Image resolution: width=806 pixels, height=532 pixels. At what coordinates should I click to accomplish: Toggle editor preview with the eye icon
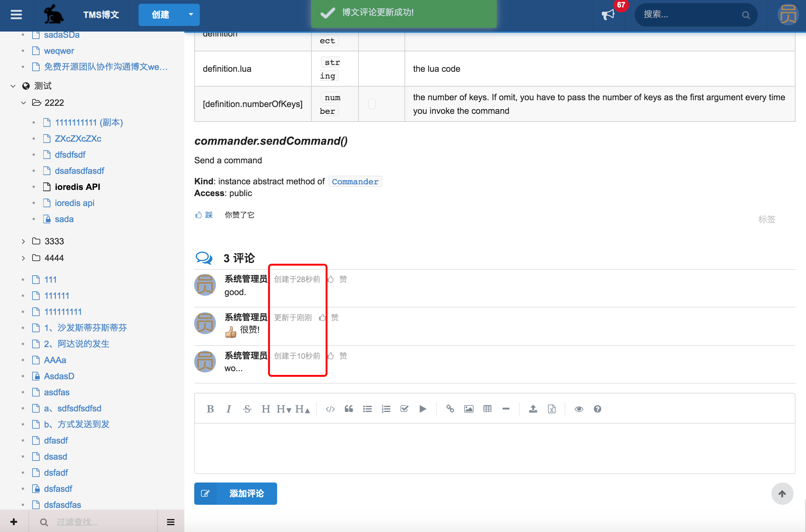pos(579,409)
